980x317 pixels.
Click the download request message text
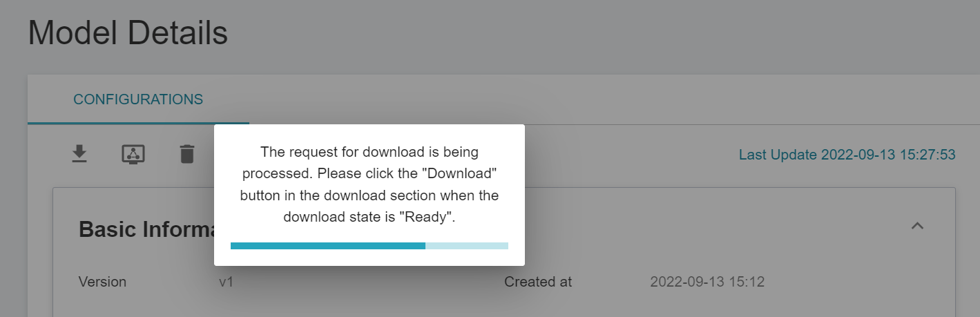pos(369,184)
